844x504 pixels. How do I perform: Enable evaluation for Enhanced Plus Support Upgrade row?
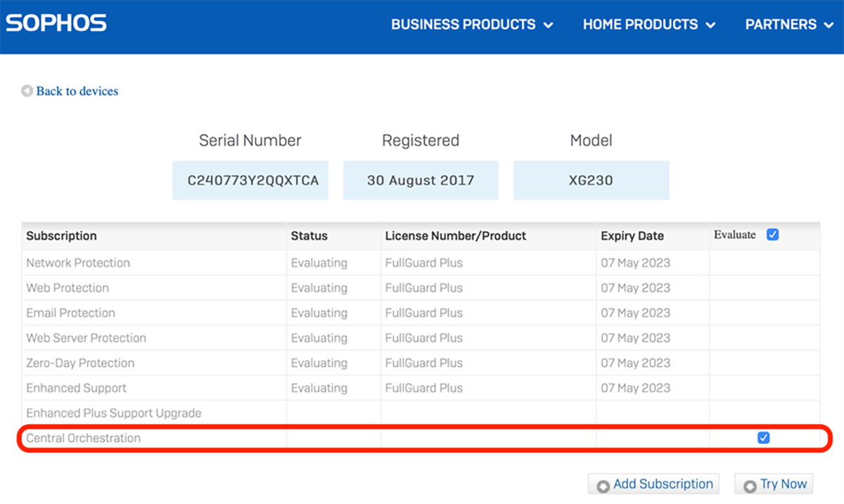[762, 413]
